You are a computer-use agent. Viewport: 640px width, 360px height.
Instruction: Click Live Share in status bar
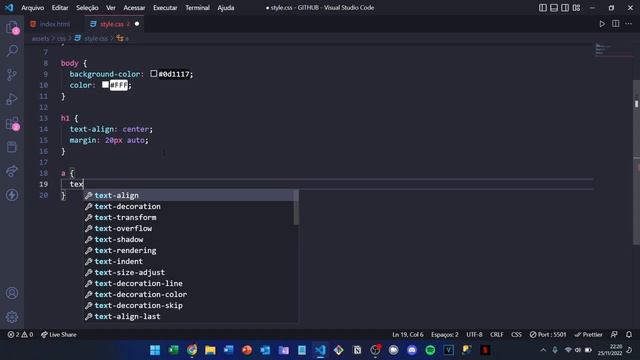point(59,335)
